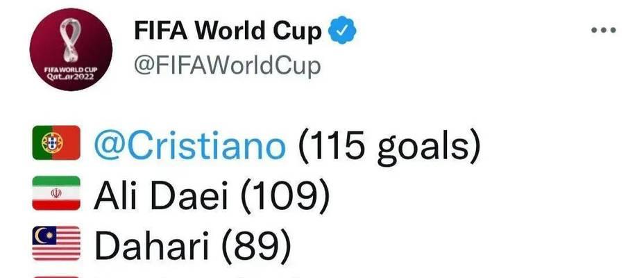
Task: Click the small "FIFA WORLD CUP" avatar caption
Action: coord(71,70)
